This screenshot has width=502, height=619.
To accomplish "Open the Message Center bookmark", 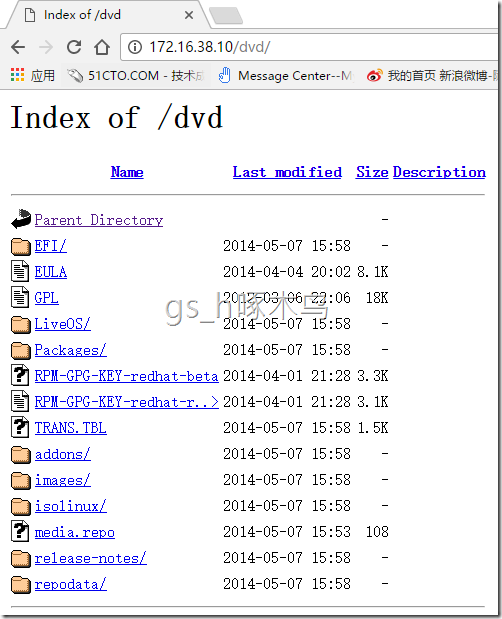I will pos(286,75).
